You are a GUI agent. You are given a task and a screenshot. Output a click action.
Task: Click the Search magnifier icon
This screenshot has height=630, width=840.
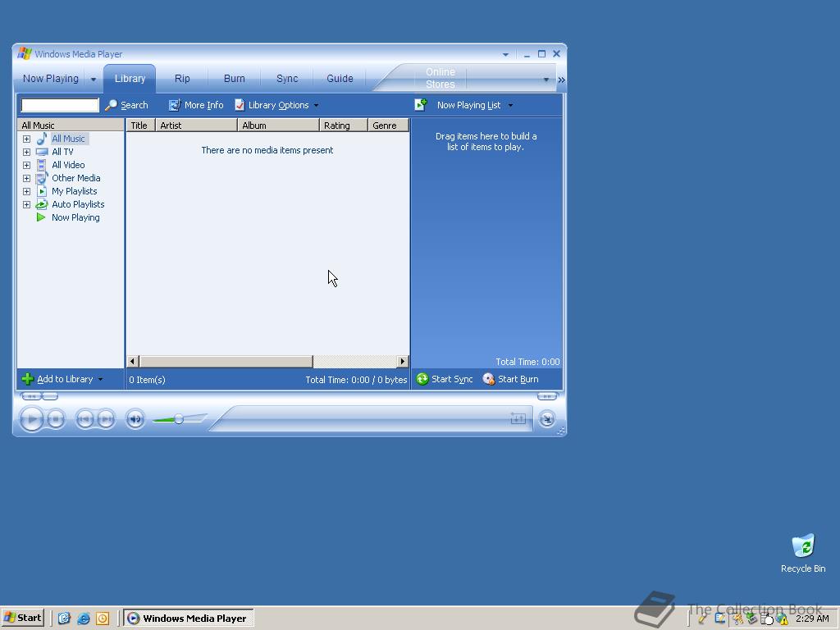[111, 105]
